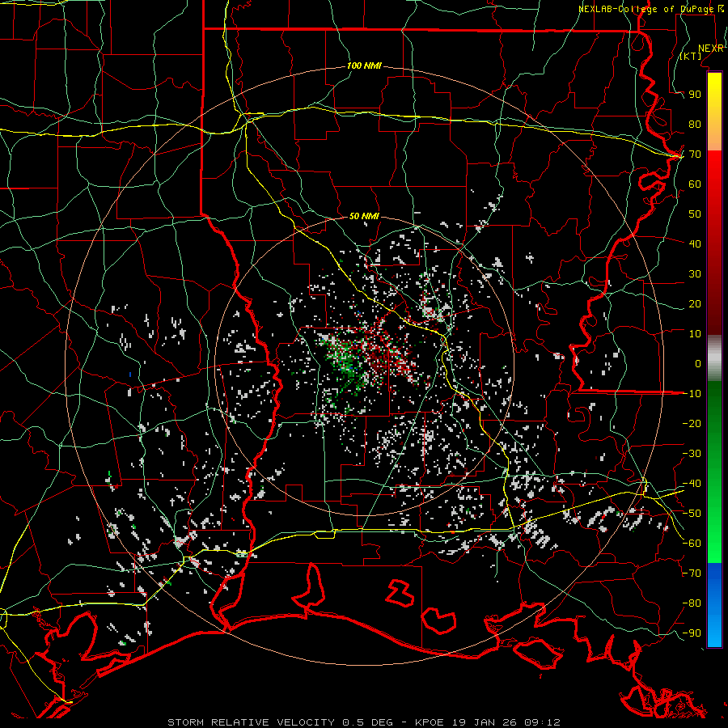
Task: Click the 40 value on the velocity scale
Action: coord(695,243)
